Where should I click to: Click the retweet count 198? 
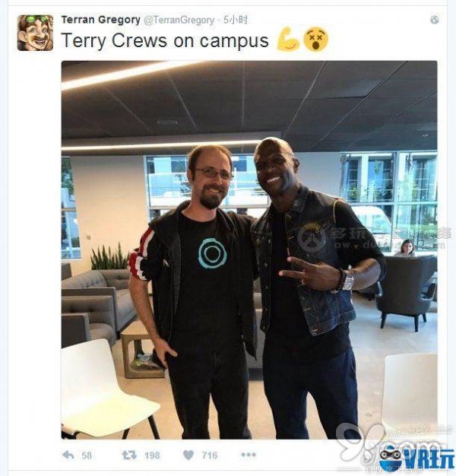click(x=152, y=455)
